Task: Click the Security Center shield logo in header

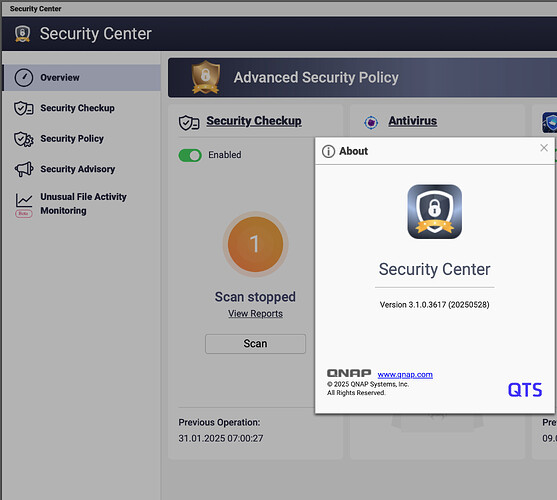Action: [22, 34]
